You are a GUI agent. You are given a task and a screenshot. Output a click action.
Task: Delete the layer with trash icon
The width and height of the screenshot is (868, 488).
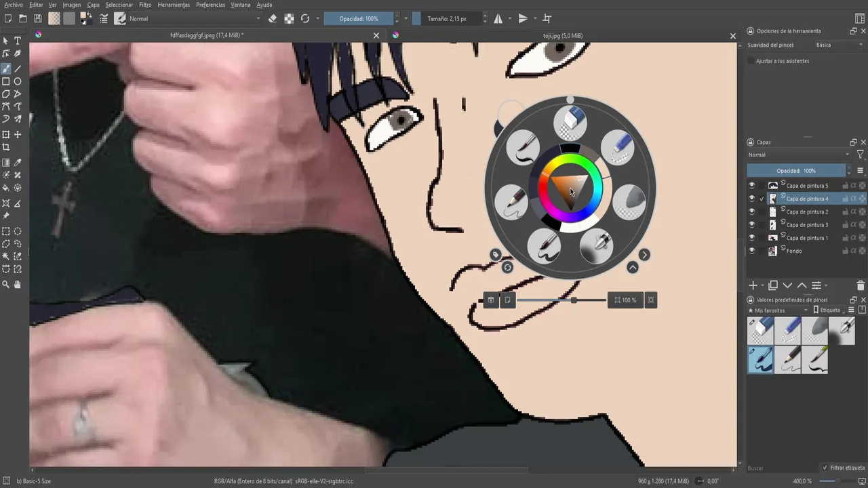point(861,285)
